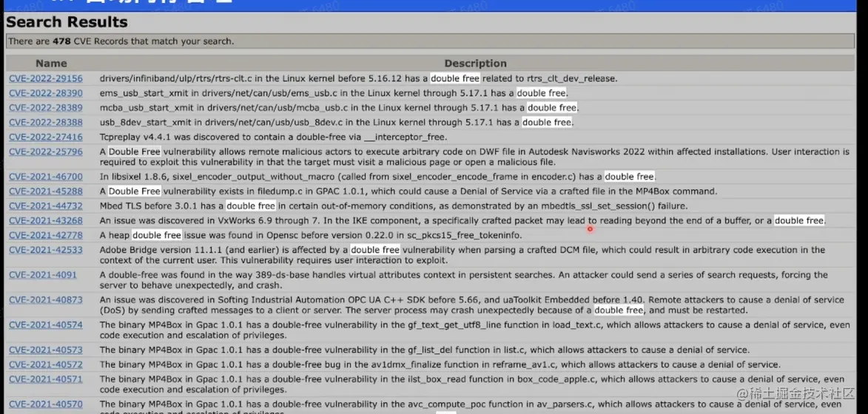Open the CVE-2021-40571 record

[45, 379]
